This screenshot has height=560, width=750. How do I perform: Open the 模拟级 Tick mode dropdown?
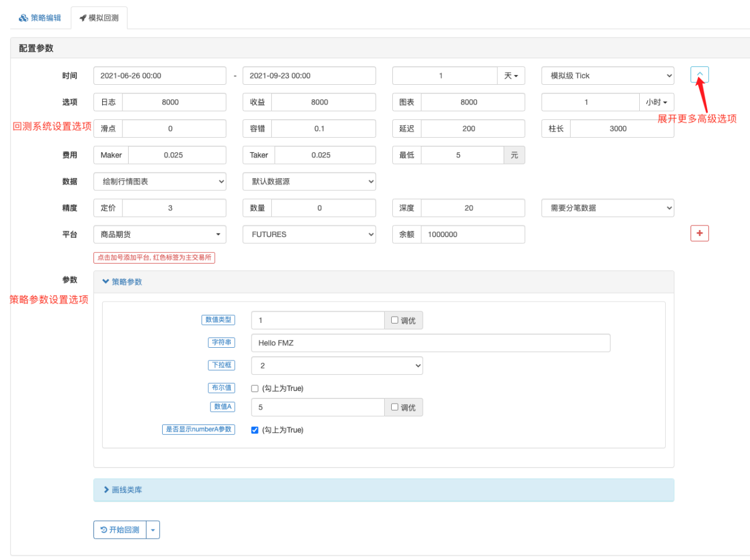coord(607,76)
